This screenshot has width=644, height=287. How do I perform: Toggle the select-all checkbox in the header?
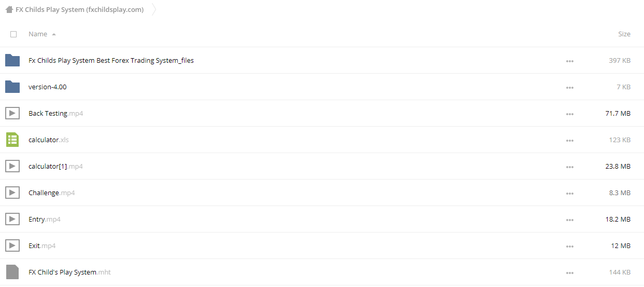(13, 34)
